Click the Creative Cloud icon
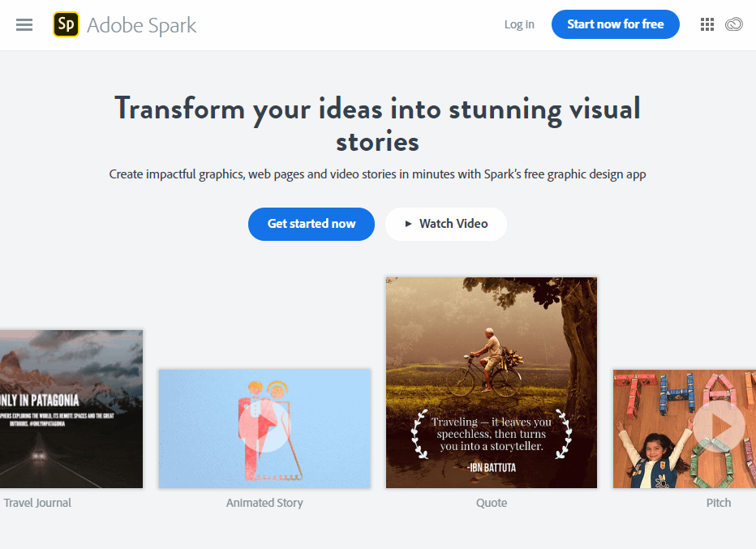Image resolution: width=756 pixels, height=549 pixels. click(x=734, y=24)
